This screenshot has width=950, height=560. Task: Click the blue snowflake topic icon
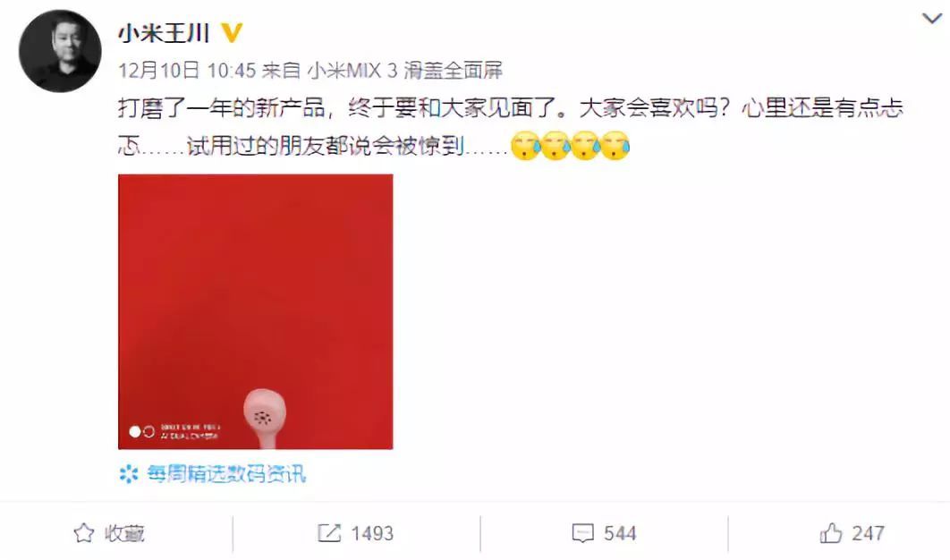[x=129, y=474]
